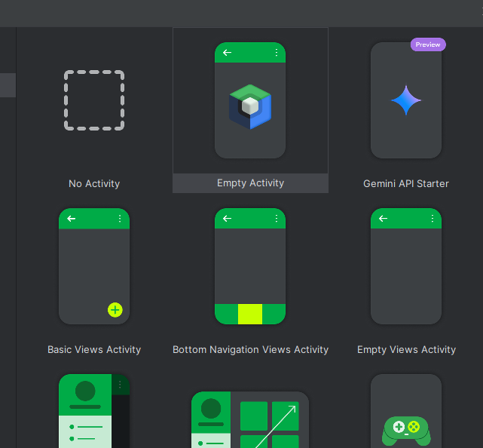Click the green app bar in Basic Views preview

94,219
